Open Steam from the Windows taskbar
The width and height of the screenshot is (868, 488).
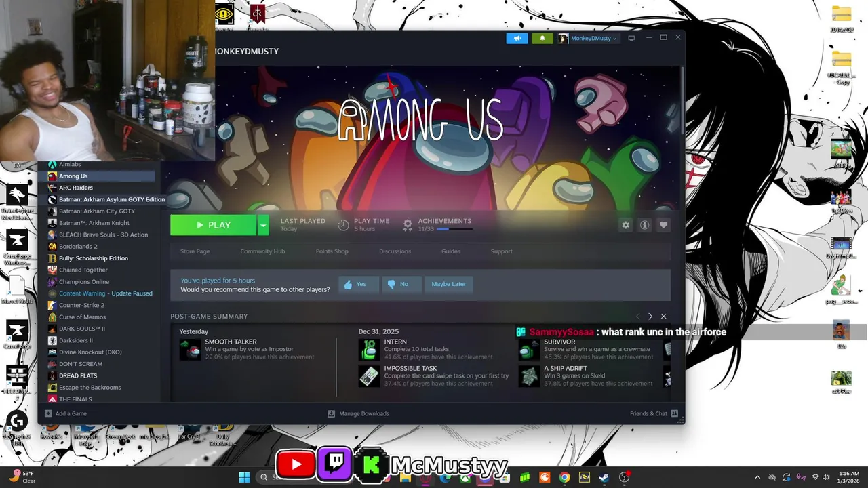pyautogui.click(x=604, y=477)
